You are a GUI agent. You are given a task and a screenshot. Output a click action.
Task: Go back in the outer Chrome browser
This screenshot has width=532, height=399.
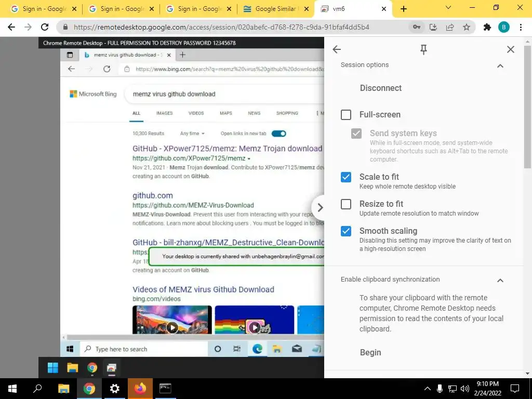point(11,27)
